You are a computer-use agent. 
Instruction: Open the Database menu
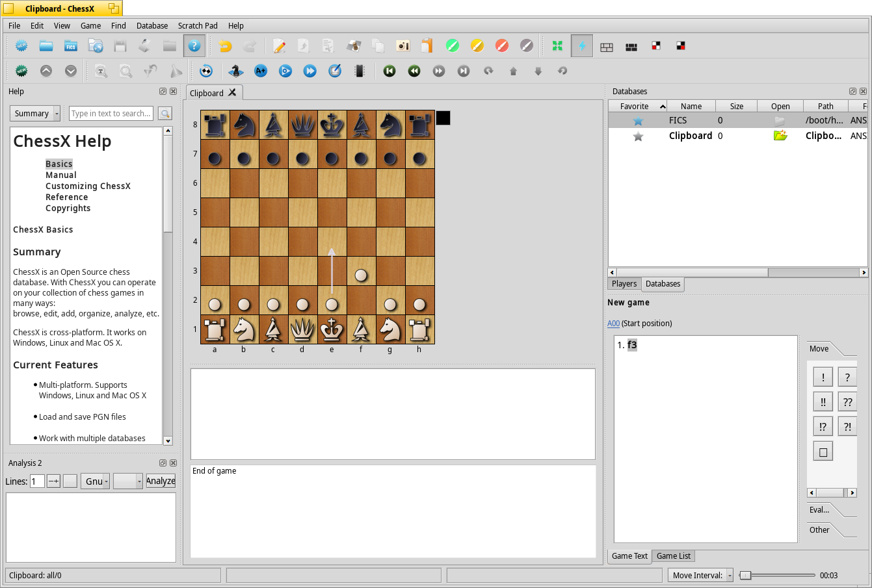(x=152, y=26)
